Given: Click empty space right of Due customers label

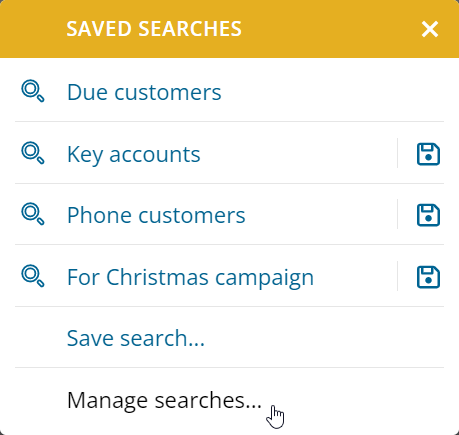Looking at the screenshot, I should (333, 92).
